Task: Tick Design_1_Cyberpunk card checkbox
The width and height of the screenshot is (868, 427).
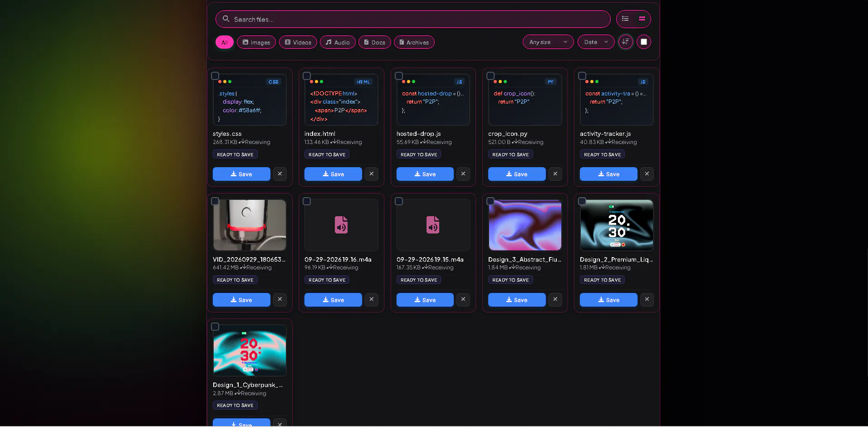Action: 216,327
